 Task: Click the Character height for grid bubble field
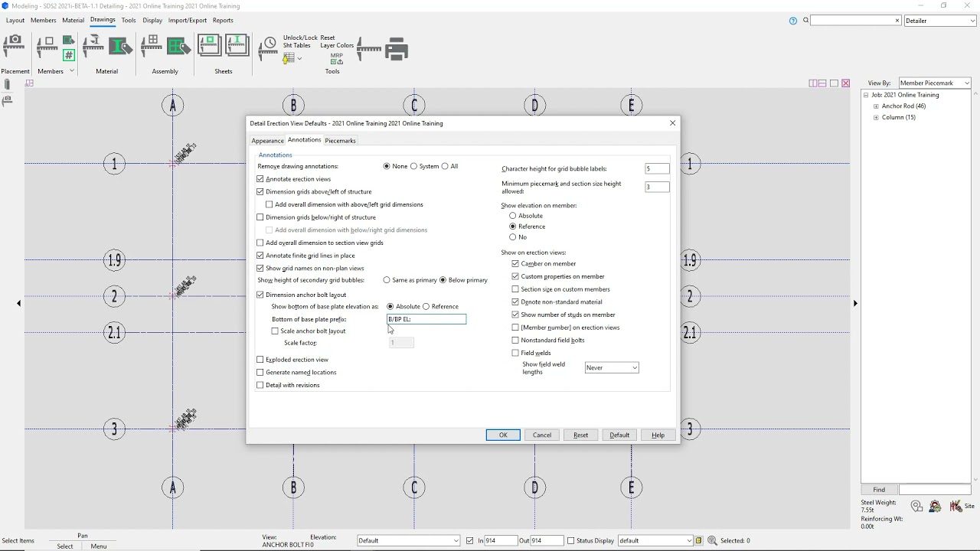coord(657,168)
